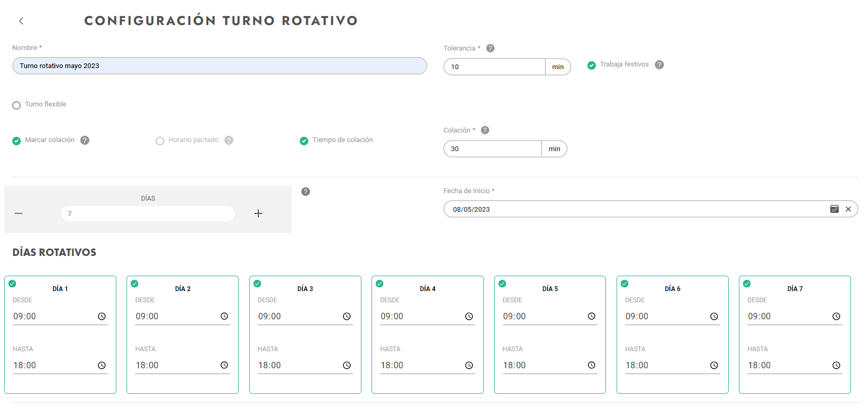This screenshot has width=868, height=414.
Task: Enable the Turno flexible option
Action: [16, 105]
